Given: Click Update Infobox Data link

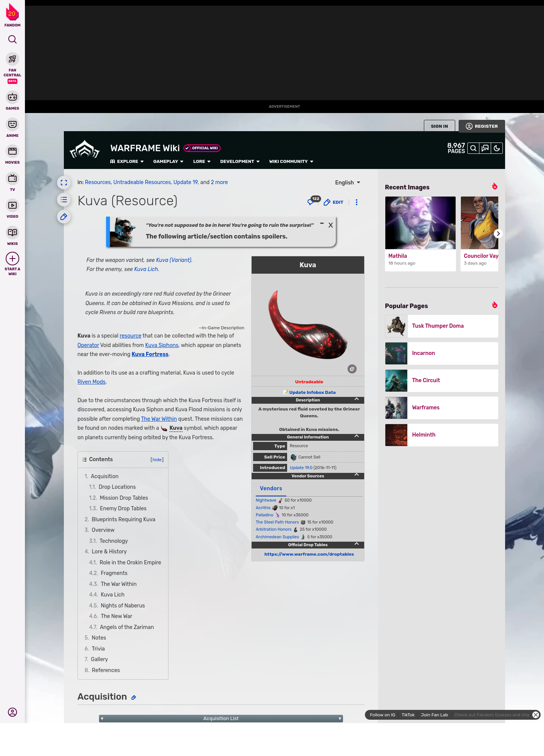Looking at the screenshot, I should tap(312, 392).
